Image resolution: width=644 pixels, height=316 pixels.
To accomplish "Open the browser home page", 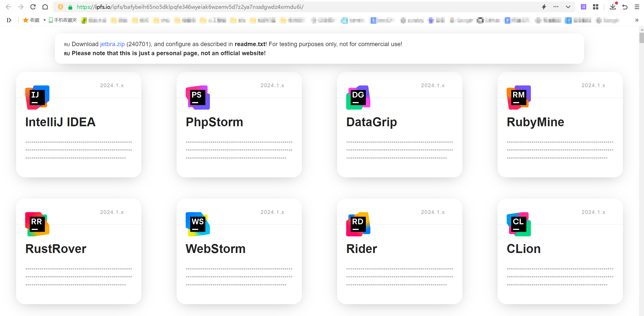I will (x=45, y=7).
